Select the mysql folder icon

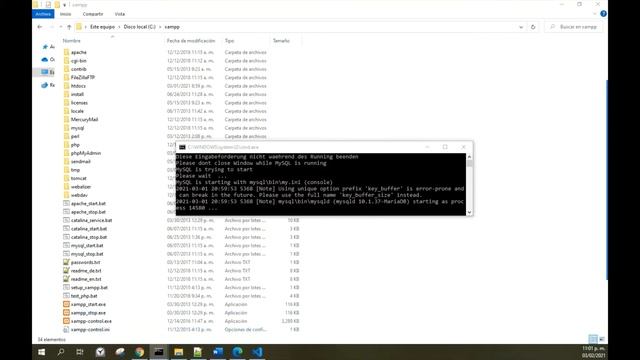[67, 128]
